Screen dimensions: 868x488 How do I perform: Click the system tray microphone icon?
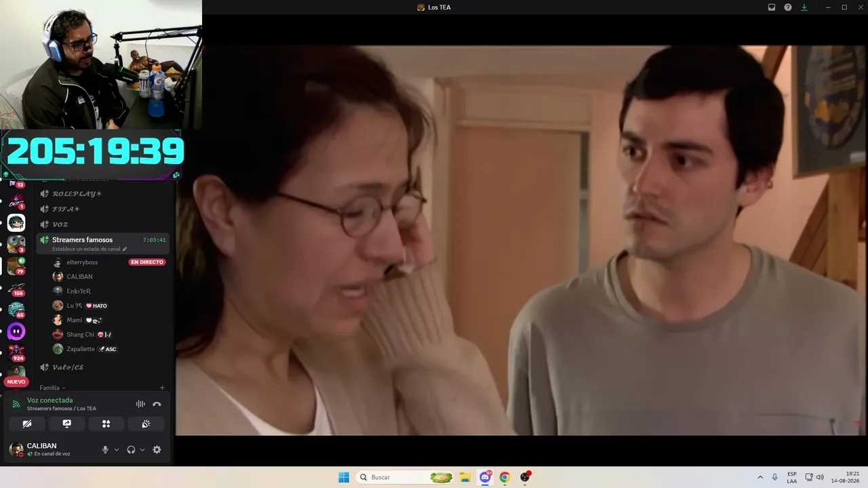pyautogui.click(x=775, y=477)
